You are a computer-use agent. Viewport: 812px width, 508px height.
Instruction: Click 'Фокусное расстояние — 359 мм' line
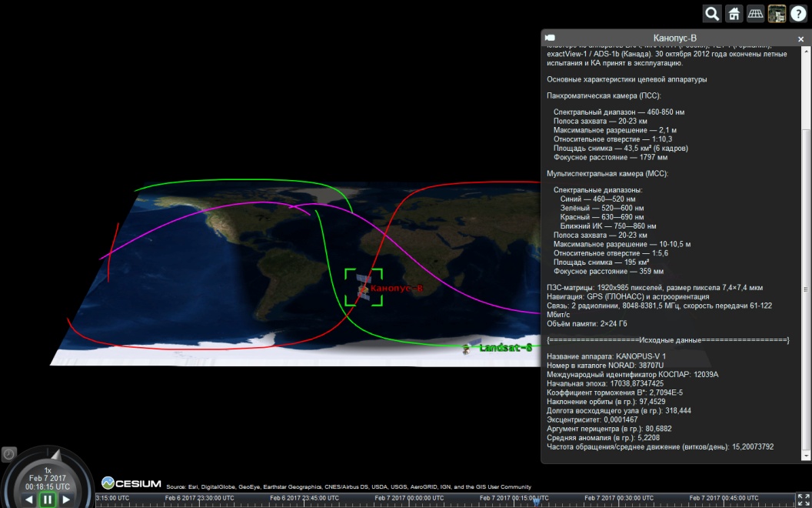pyautogui.click(x=608, y=272)
